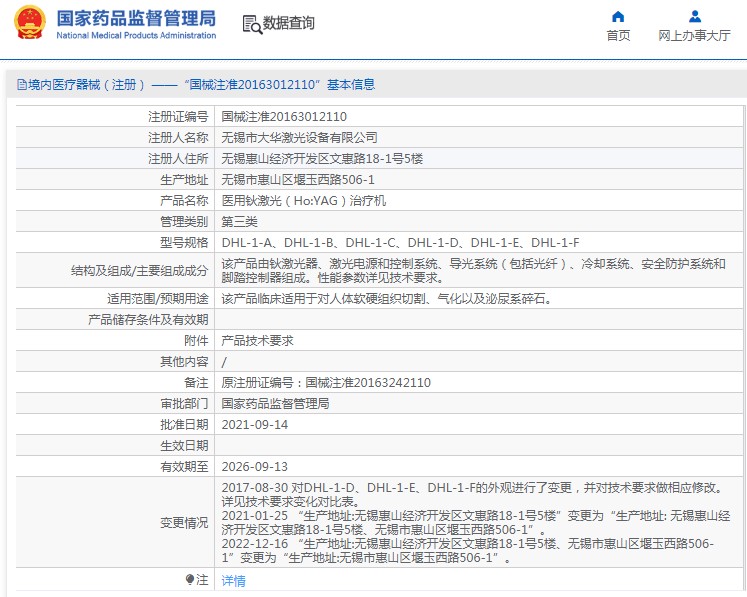
Task: Click the 产品名称 row label
Action: 184,201
